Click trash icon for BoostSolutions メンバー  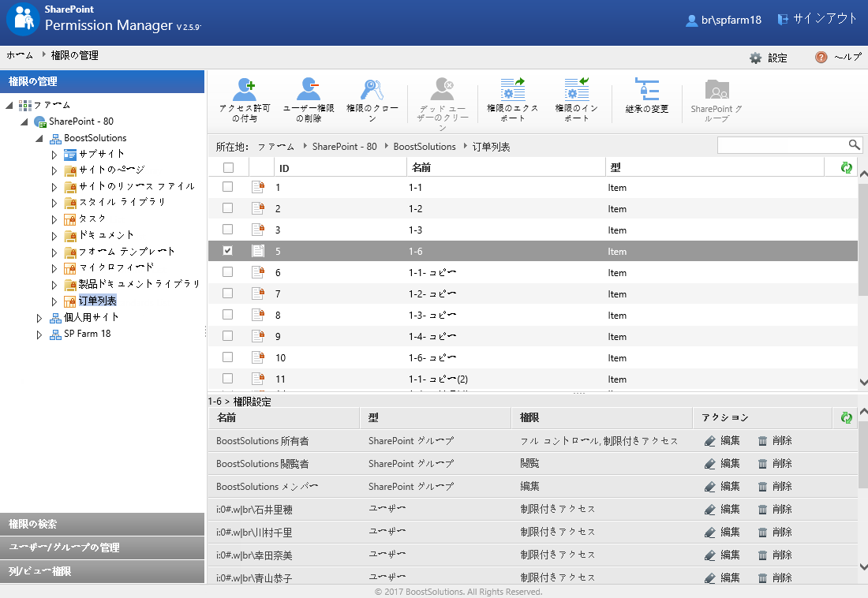pyautogui.click(x=762, y=487)
